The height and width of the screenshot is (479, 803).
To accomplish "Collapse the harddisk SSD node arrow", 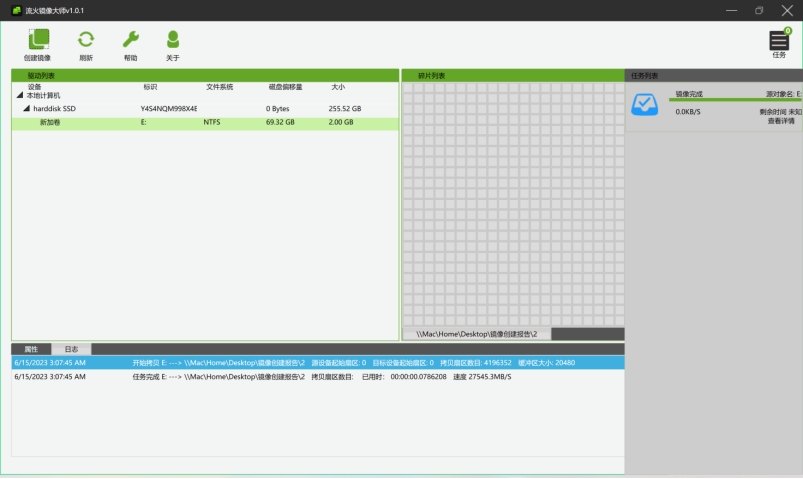I will (x=27, y=108).
